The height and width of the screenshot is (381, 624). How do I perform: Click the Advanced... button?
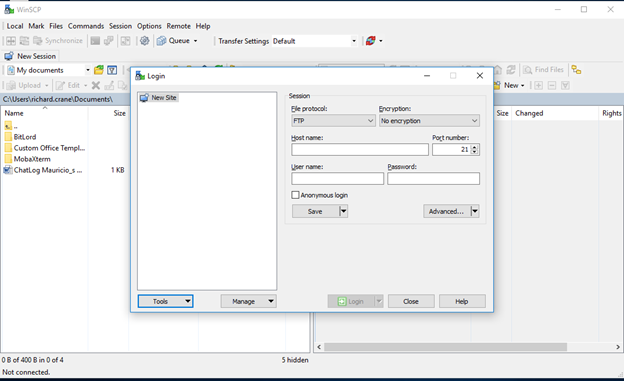446,211
